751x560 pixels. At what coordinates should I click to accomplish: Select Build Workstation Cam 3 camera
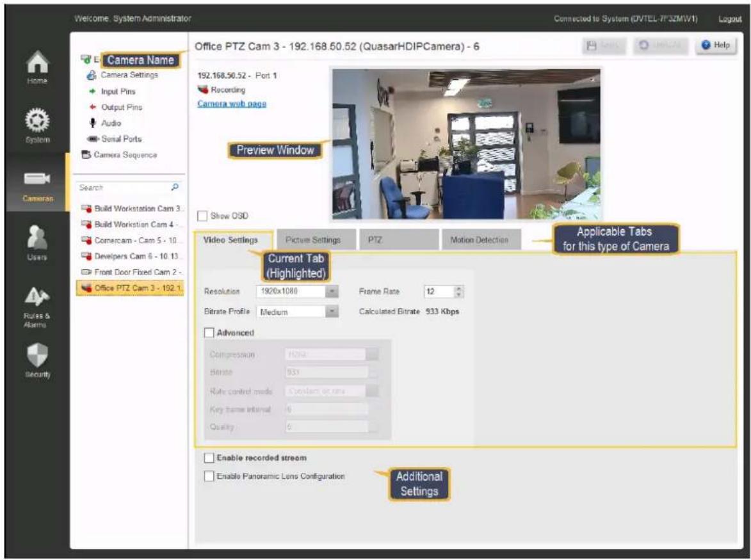[132, 209]
